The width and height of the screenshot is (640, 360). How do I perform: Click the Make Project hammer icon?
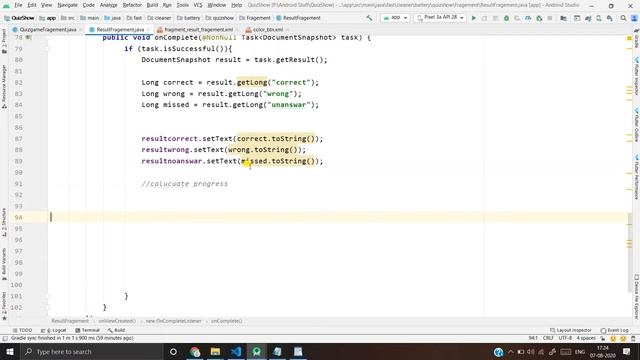coord(369,18)
